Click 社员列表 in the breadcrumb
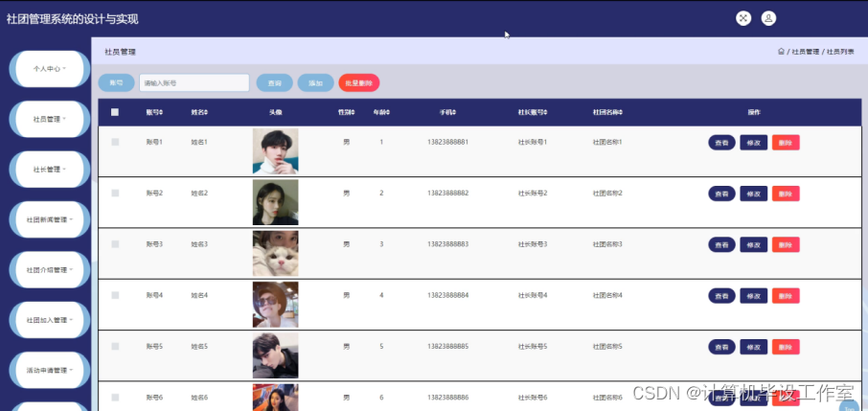Screen dimensions: 868x411 pos(840,52)
